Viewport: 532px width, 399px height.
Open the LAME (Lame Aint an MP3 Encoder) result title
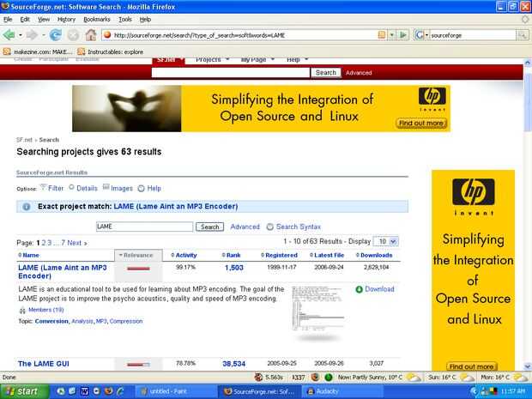click(x=63, y=272)
